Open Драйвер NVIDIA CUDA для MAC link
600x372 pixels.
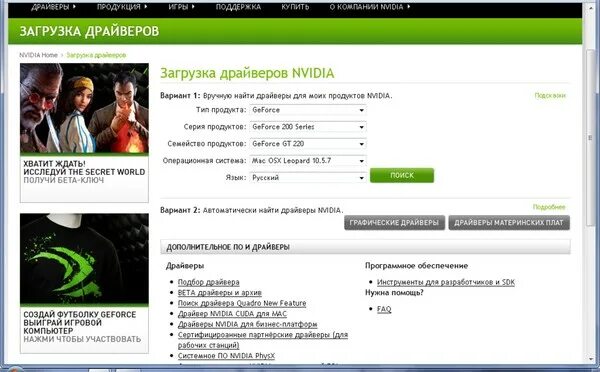tap(232, 314)
